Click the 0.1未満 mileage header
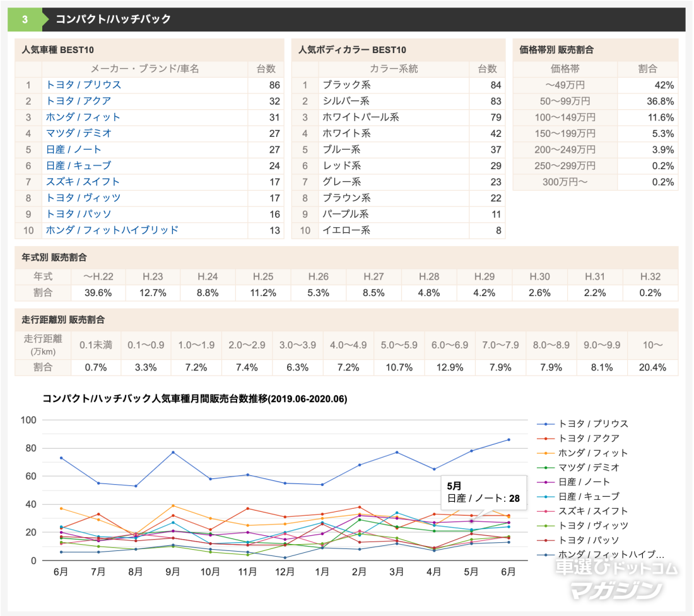Screen dimensions: 694x616 click(x=96, y=345)
